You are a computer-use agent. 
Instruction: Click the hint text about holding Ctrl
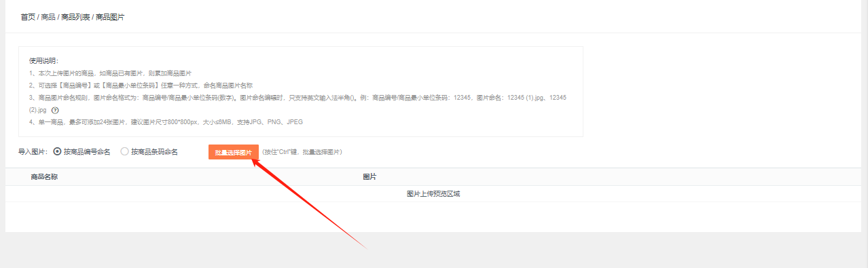click(x=302, y=153)
